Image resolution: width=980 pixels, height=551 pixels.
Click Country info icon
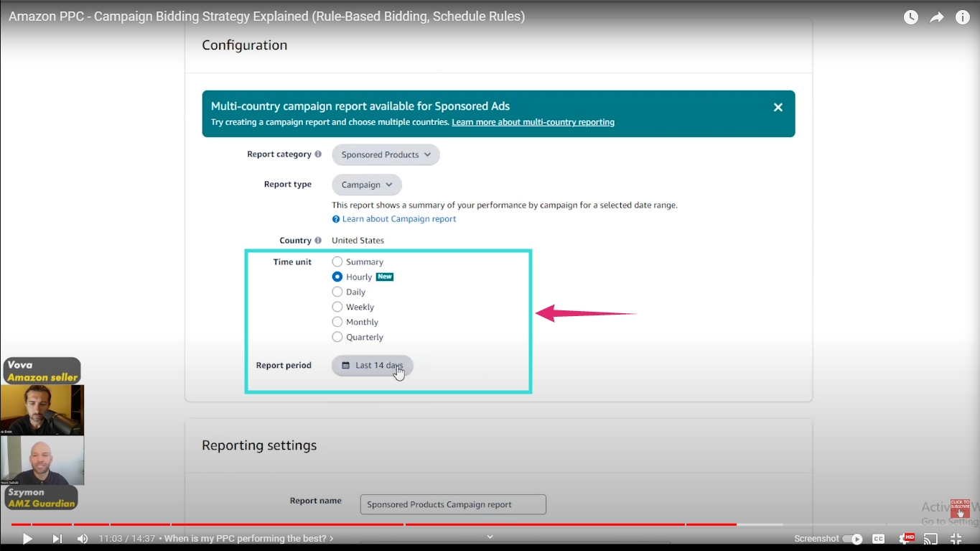click(x=318, y=241)
